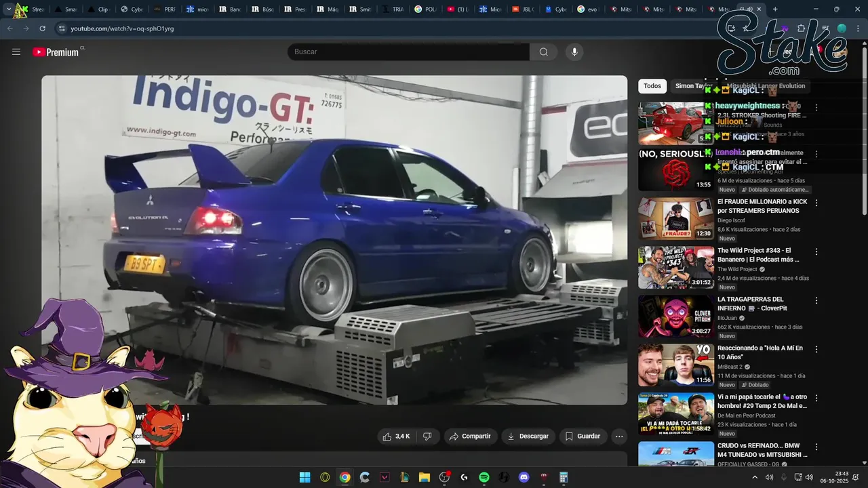Open options for LA TRAGAPERRAS DEL INFIERNO video
Image resolution: width=868 pixels, height=488 pixels.
point(816,300)
